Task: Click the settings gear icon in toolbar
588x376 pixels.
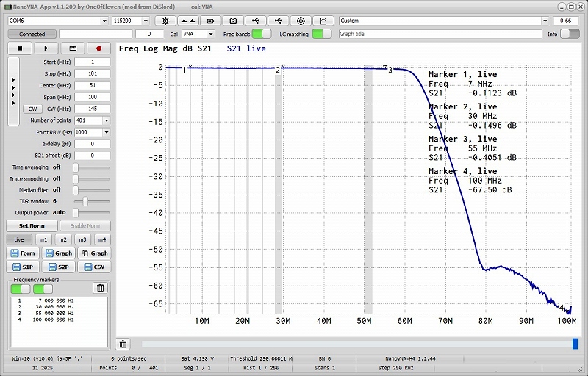Action: (165, 21)
